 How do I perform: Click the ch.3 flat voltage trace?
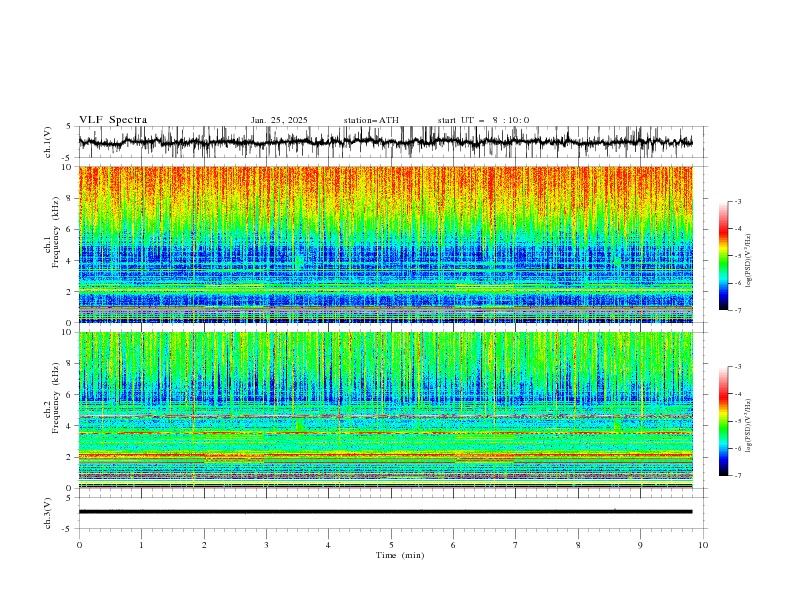pos(386,512)
